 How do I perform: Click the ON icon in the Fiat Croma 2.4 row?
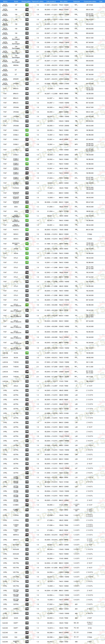coord(27,126)
